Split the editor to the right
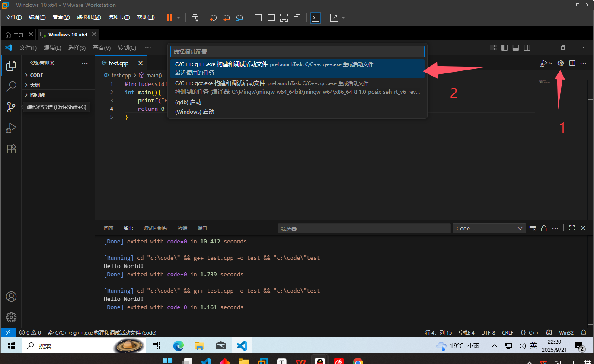The image size is (594, 364). [572, 63]
